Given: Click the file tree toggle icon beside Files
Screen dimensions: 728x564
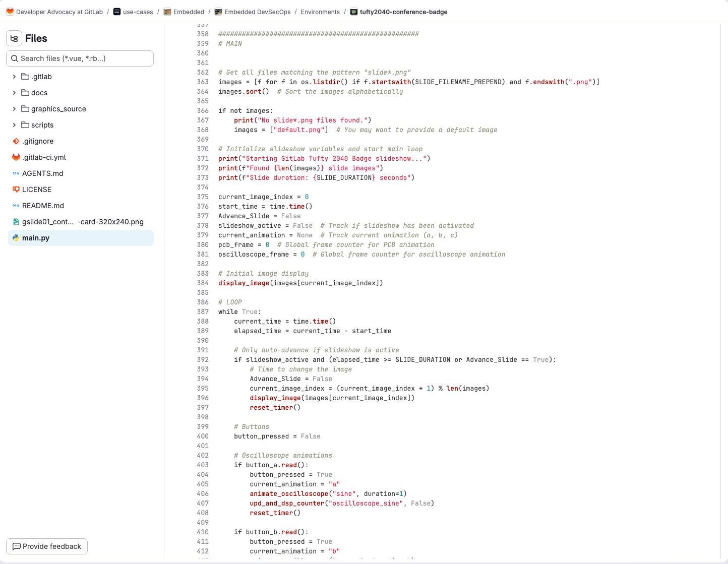Looking at the screenshot, I should click(x=14, y=38).
